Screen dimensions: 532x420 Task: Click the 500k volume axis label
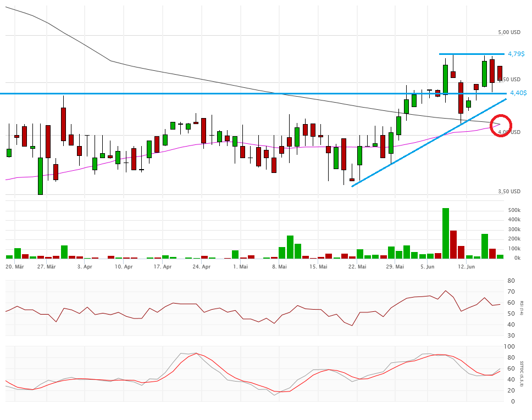[x=514, y=210]
